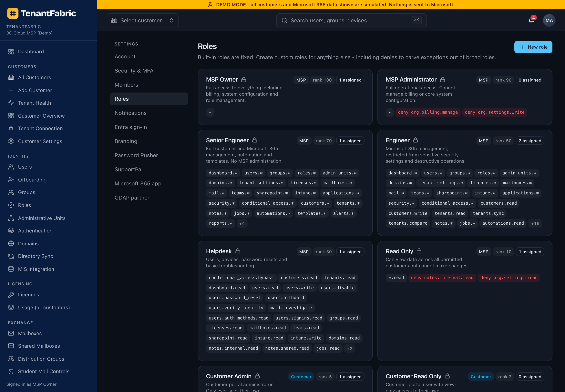This screenshot has width=565, height=392.
Task: Expand +16 permissions on Engineer card
Action: 535,223
